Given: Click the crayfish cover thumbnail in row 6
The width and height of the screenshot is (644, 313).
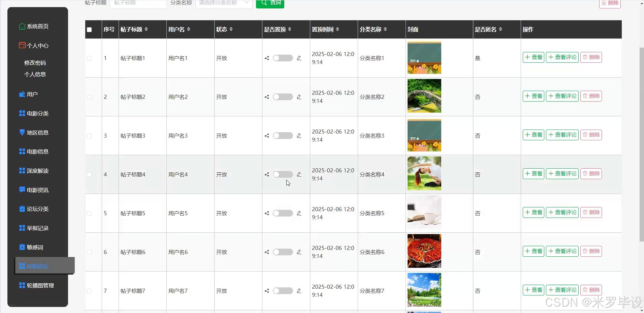Looking at the screenshot, I should 424,251.
